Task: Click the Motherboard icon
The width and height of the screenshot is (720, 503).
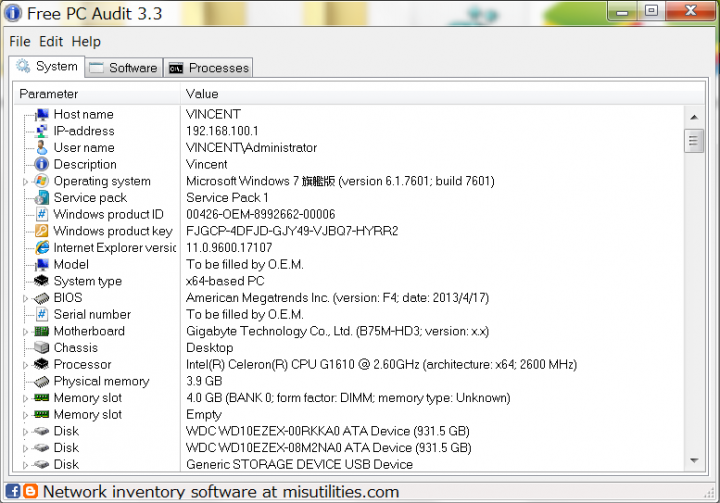Action: [x=42, y=331]
